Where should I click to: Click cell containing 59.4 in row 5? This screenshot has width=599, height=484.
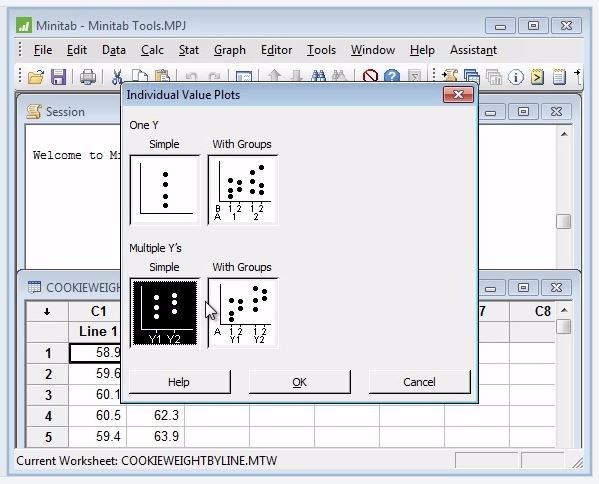coord(98,436)
